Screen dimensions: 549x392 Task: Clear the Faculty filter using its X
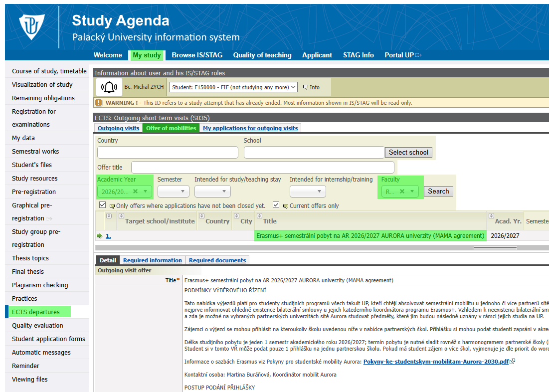point(402,192)
